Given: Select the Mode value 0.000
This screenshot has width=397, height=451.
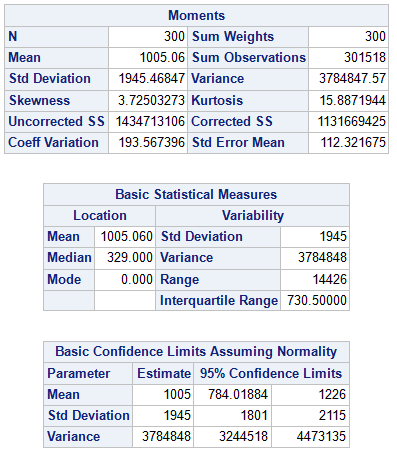Looking at the screenshot, I should [137, 279].
